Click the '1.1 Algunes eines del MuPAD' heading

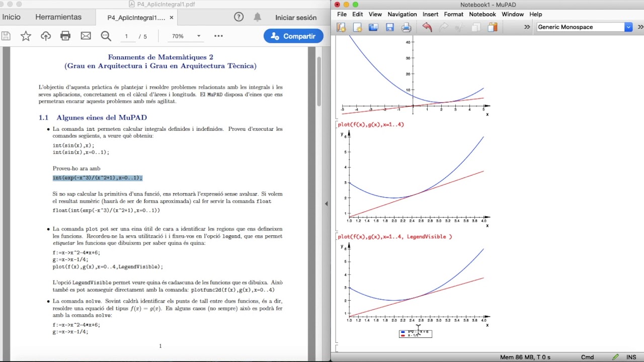tap(93, 118)
